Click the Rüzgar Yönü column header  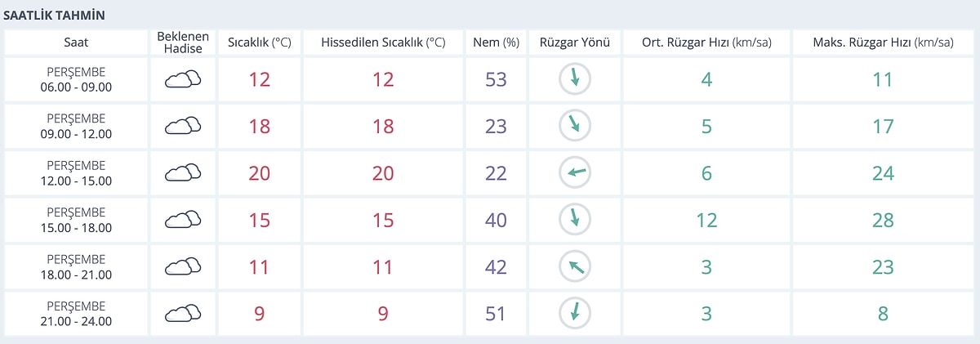pos(575,42)
